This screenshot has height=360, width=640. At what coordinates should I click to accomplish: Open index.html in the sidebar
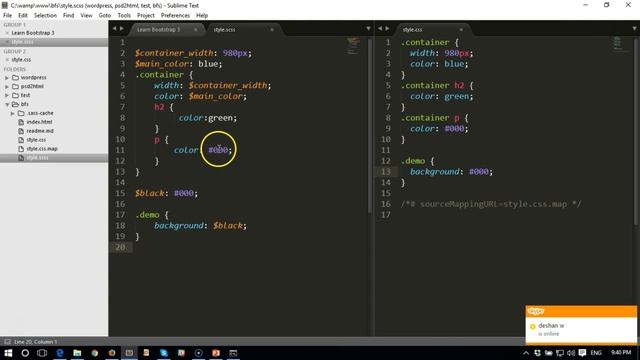pos(39,122)
